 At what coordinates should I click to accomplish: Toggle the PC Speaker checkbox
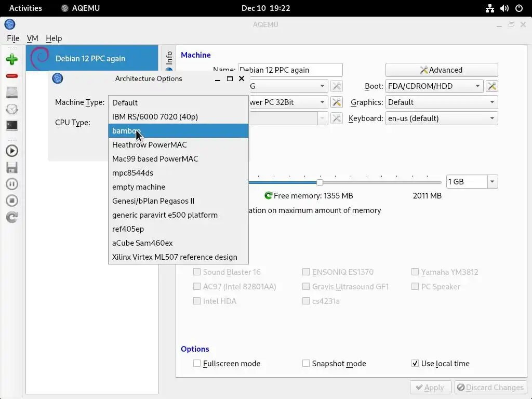pos(415,286)
